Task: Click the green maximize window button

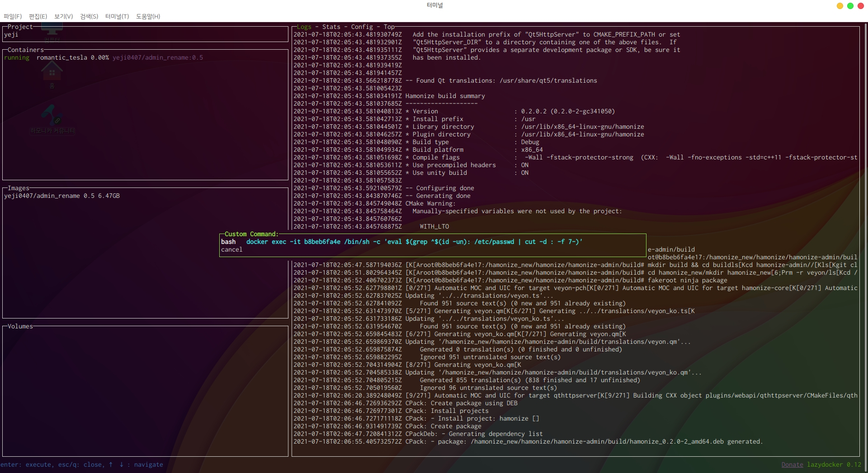Action: pyautogui.click(x=850, y=6)
